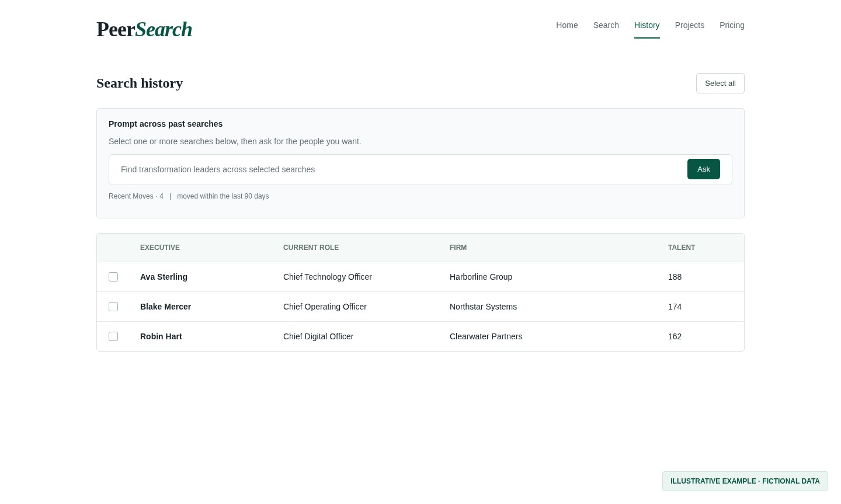The width and height of the screenshot is (841, 504).
Task: Open Robin Hart's name
Action: (161, 336)
